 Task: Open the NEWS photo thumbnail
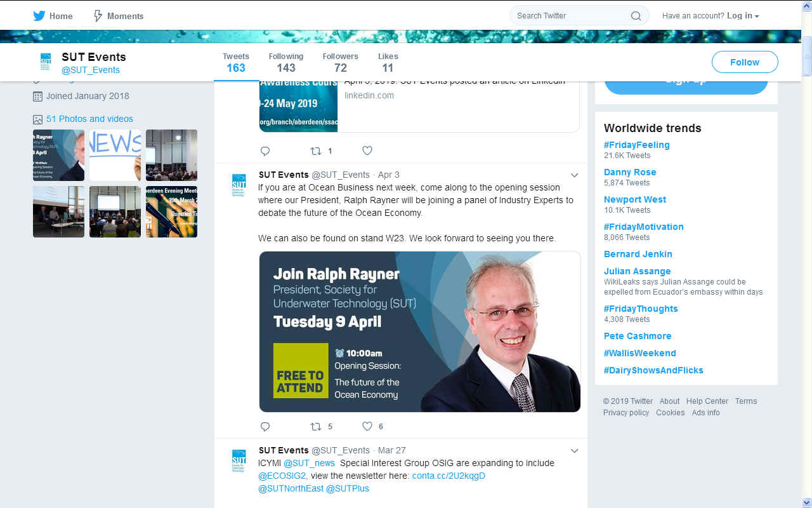tap(115, 155)
